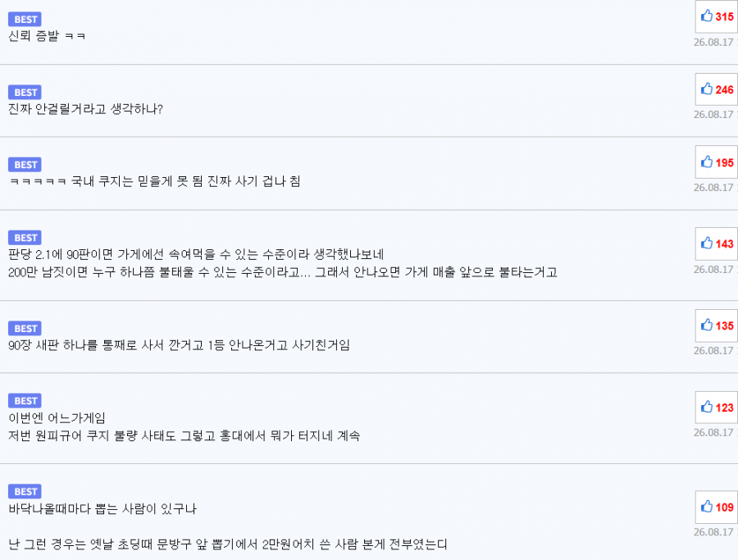Click comment line '이번엔 어느가게임'

coord(57,418)
